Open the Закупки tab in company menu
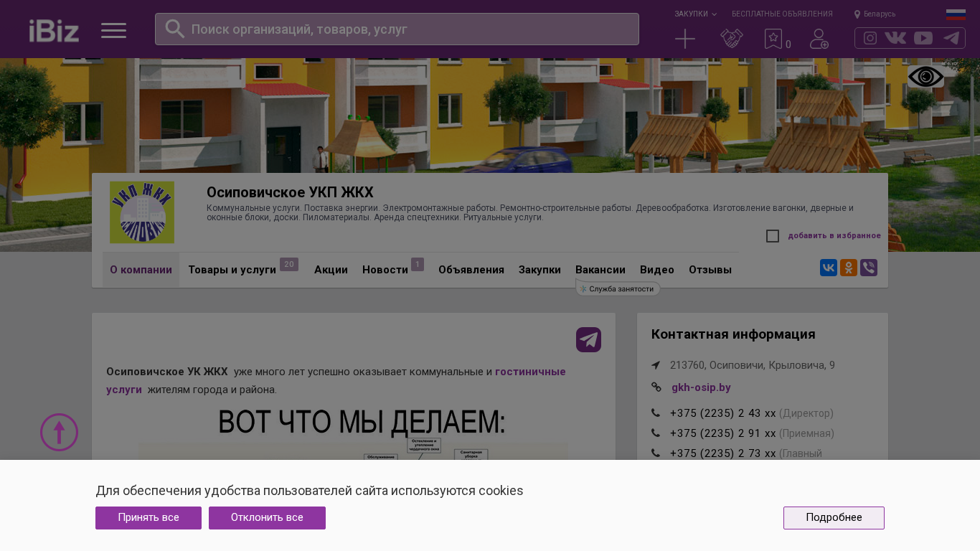 click(x=540, y=270)
